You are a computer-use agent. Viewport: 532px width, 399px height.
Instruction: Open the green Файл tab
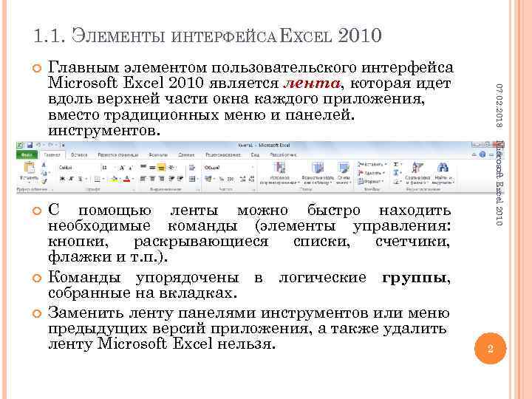click(27, 154)
